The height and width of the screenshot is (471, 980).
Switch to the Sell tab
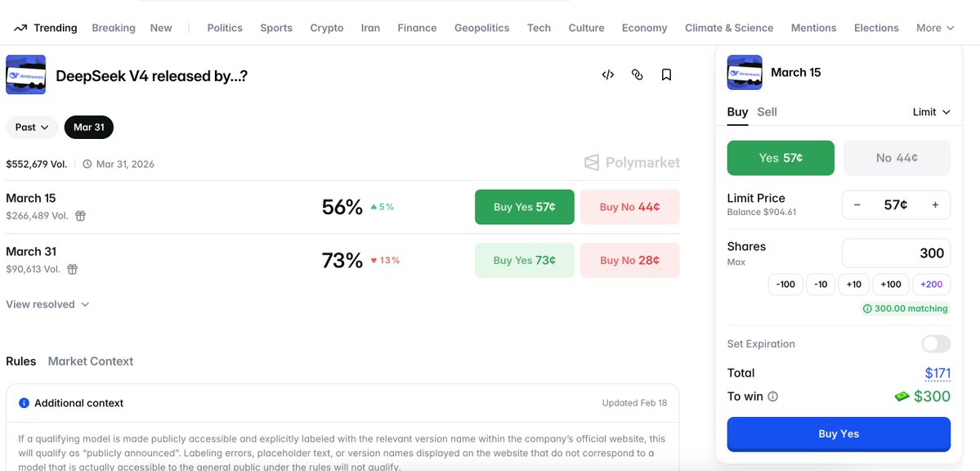coord(767,112)
